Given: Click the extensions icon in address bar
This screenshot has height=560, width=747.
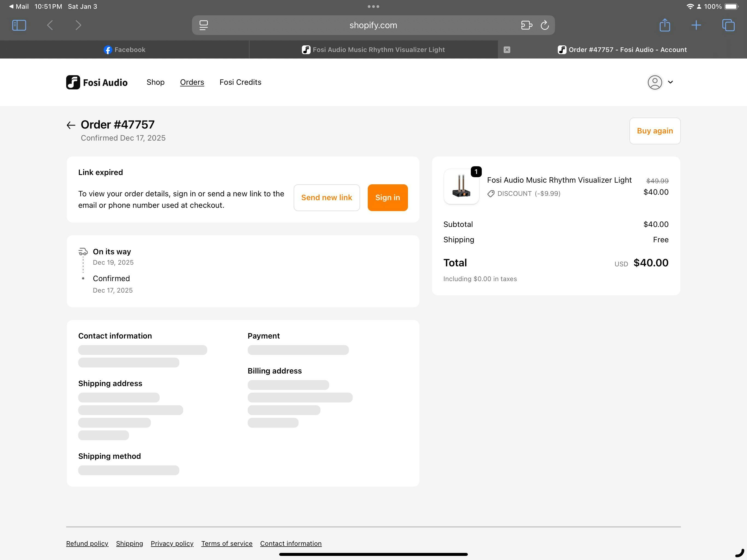Looking at the screenshot, I should 526,25.
